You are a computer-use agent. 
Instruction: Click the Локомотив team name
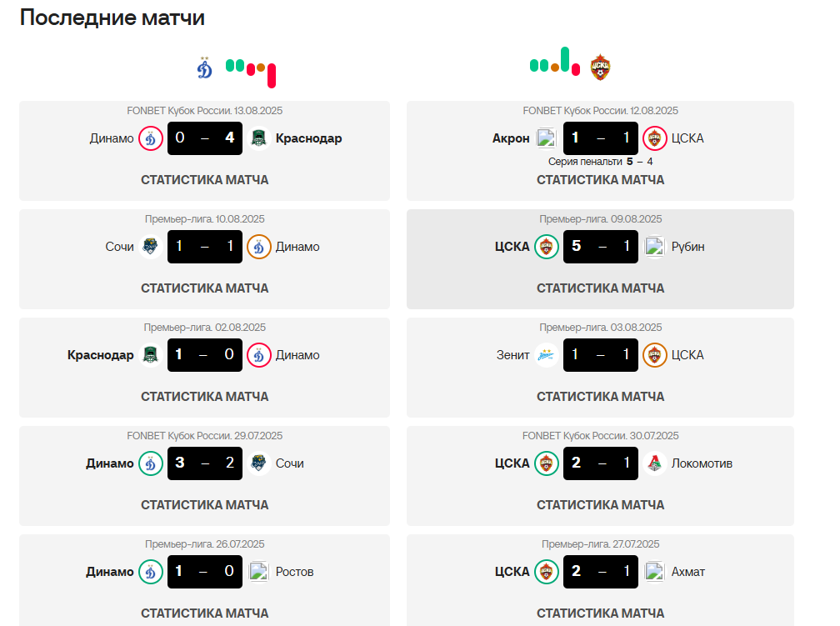702,463
